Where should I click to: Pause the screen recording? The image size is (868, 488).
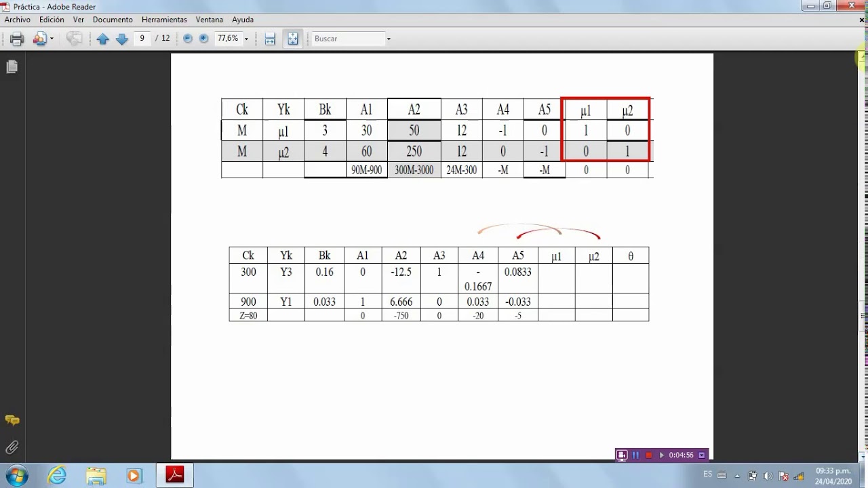[x=635, y=455]
